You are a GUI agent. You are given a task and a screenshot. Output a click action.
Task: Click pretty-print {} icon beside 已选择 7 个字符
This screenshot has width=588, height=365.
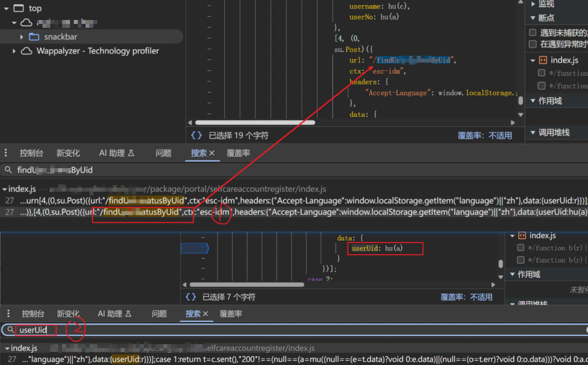(191, 297)
